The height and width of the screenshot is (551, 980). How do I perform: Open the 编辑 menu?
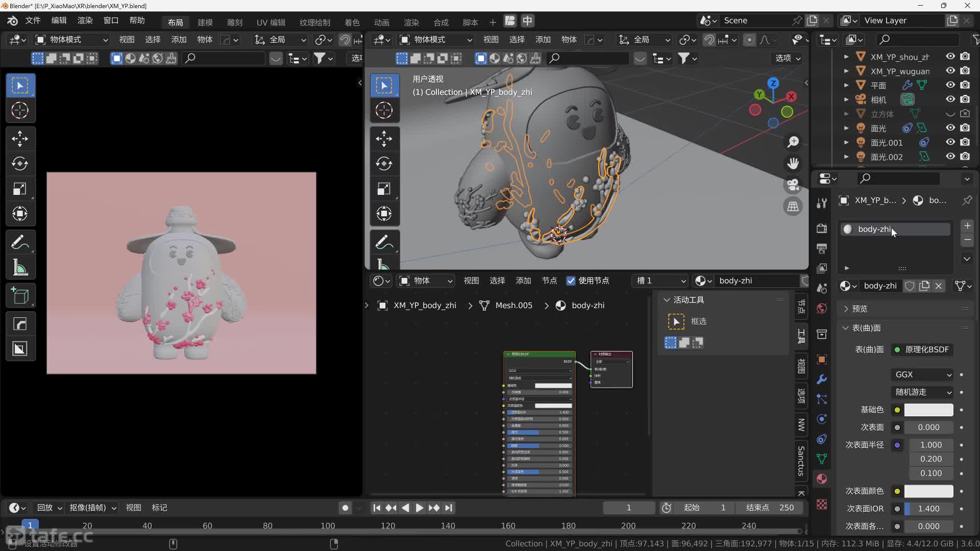pos(59,20)
